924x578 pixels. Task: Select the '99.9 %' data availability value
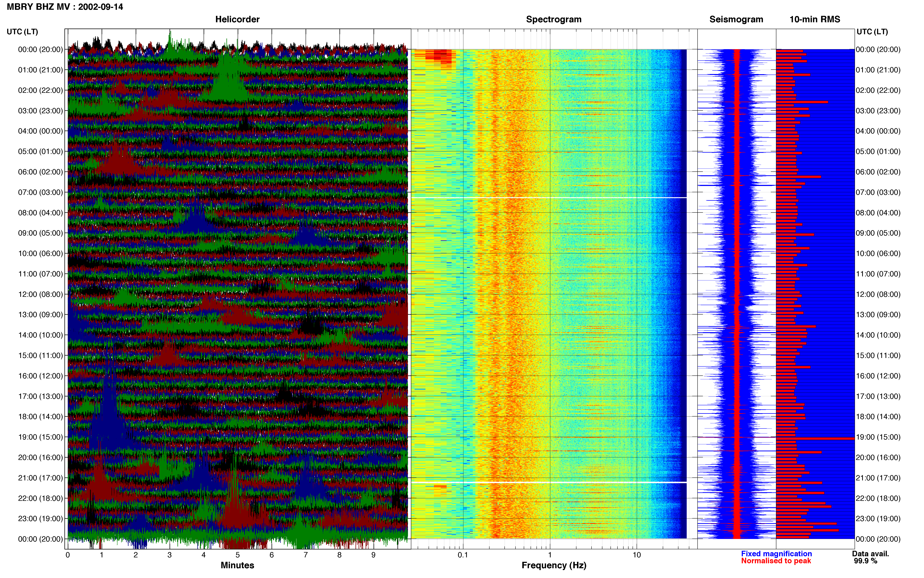[x=865, y=561]
